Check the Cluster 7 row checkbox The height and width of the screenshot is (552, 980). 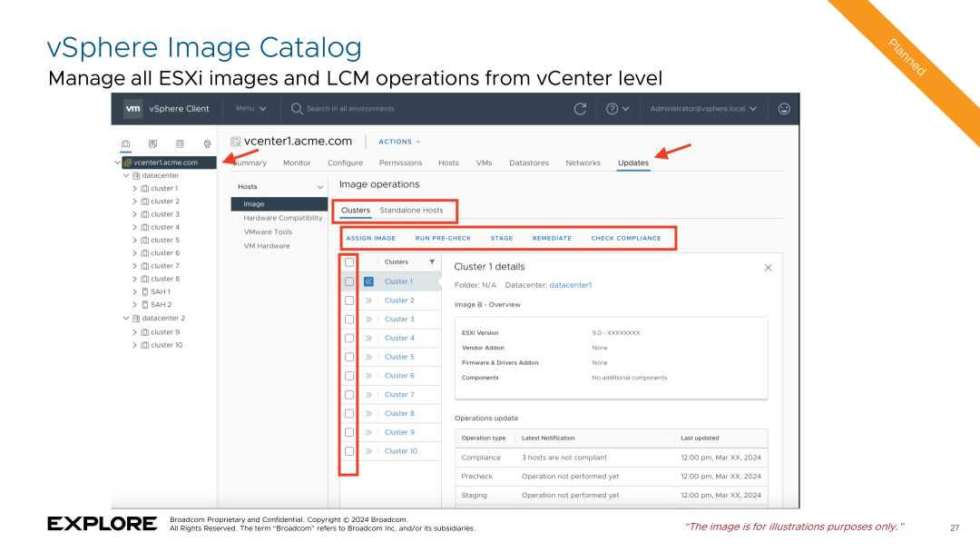349,394
